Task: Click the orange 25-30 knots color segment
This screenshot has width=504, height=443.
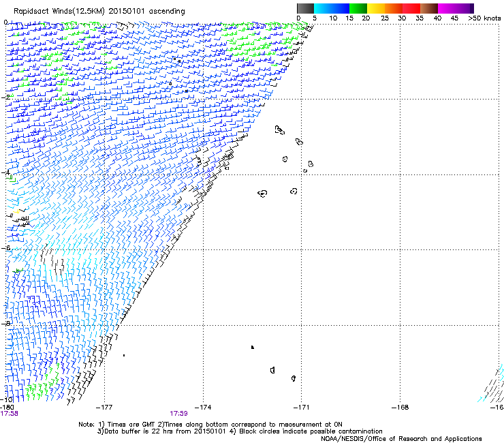Action: click(394, 8)
